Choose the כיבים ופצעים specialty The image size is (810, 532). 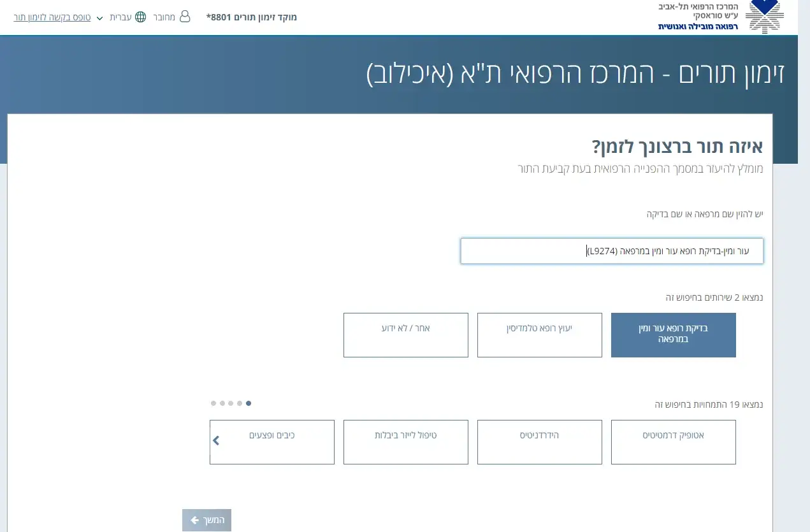tap(271, 442)
